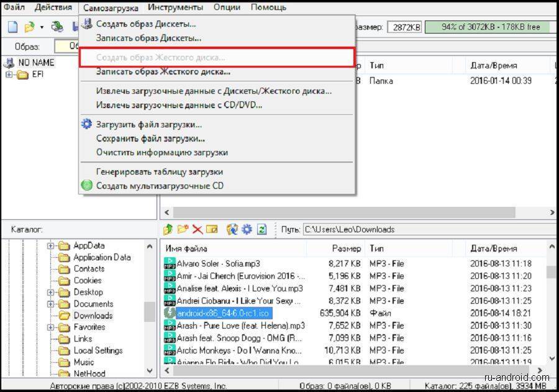Select the Downloads folder in catalog tree
559x392 pixels.
click(x=93, y=316)
